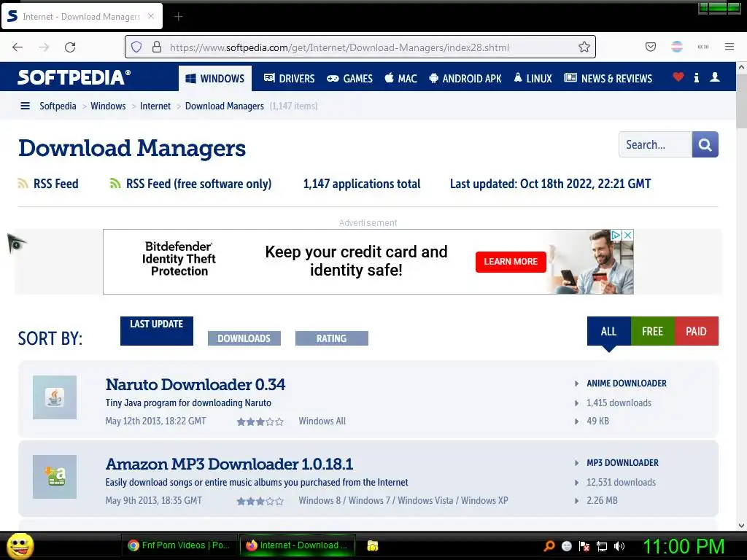This screenshot has height=560, width=747.
Task: Click the 11:00 PM taskbar clock
Action: pyautogui.click(x=684, y=546)
